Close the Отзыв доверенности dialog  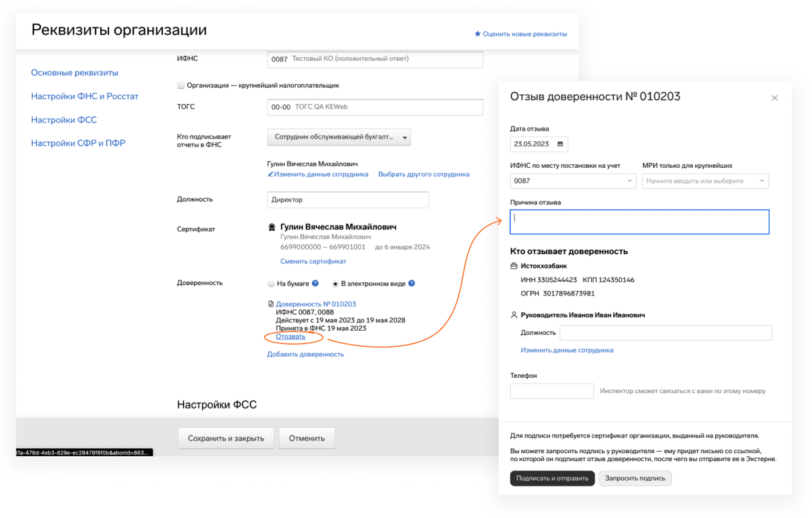[774, 98]
